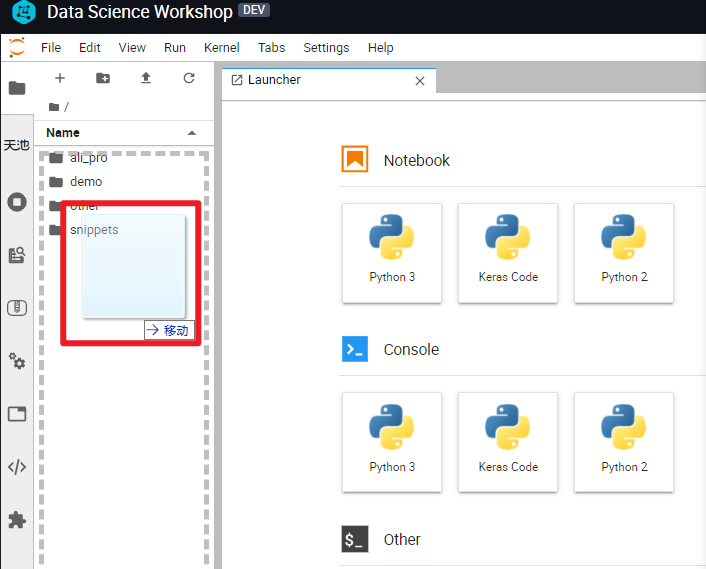The width and height of the screenshot is (706, 569).
Task: Launch a Python 3 notebook
Action: (392, 253)
